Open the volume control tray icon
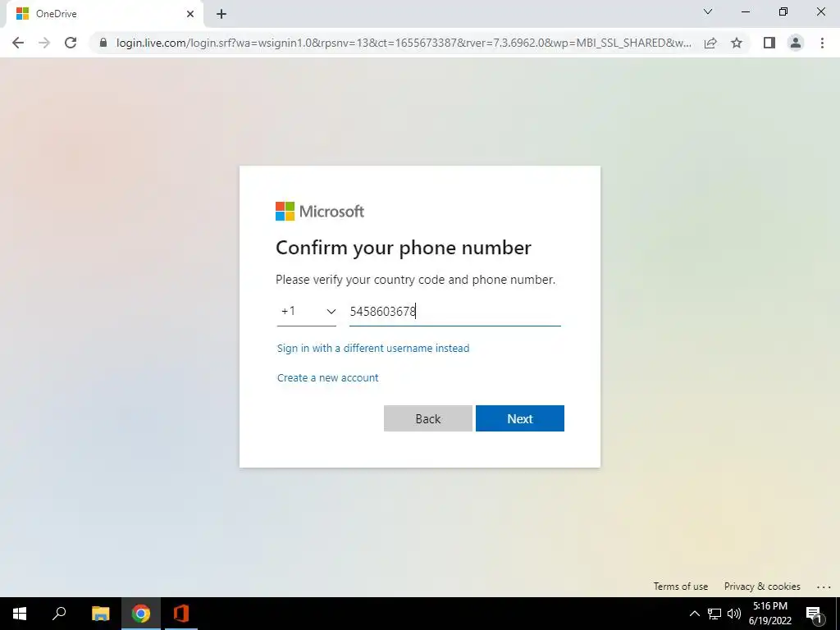 click(x=734, y=614)
